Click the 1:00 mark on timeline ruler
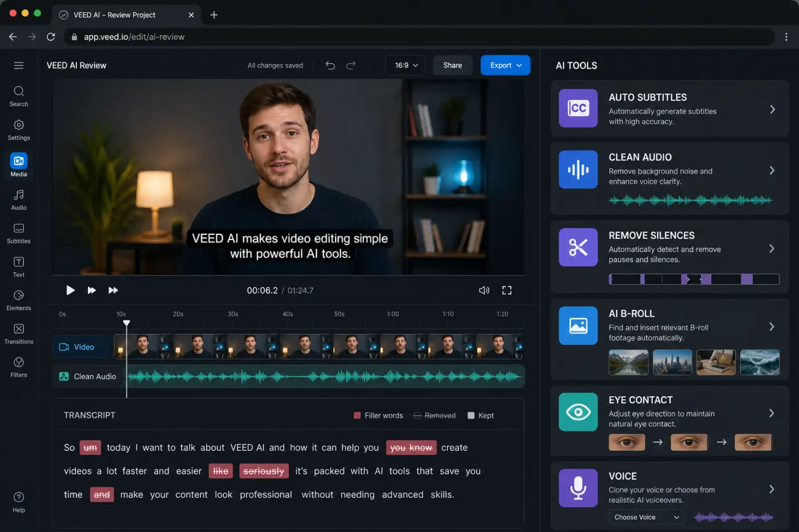This screenshot has width=799, height=532. (x=393, y=314)
